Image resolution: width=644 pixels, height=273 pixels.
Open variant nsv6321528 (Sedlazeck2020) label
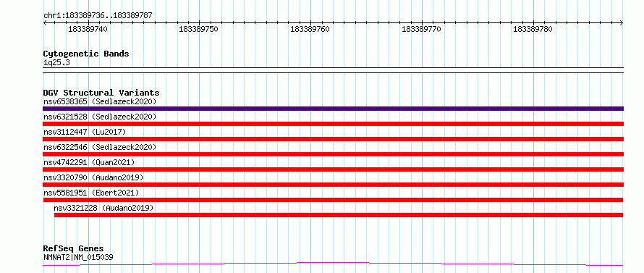100,117
